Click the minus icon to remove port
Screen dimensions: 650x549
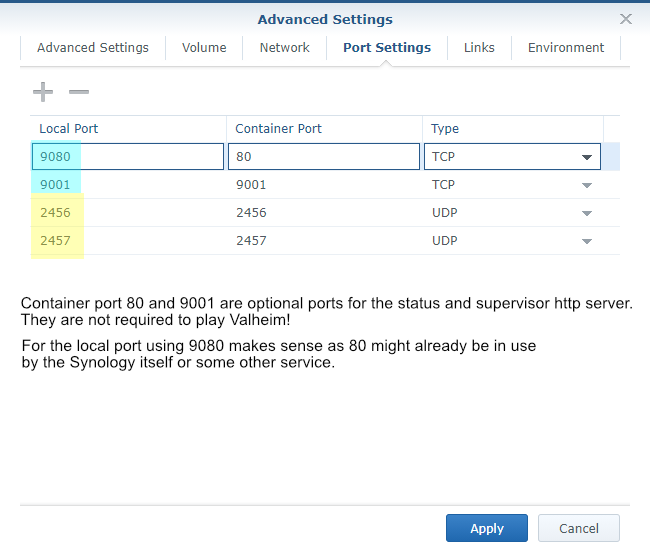79,92
